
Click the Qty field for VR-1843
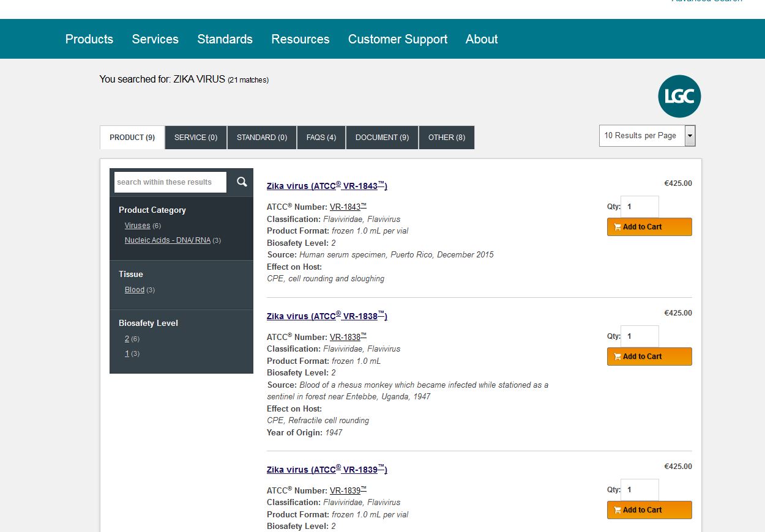640,207
